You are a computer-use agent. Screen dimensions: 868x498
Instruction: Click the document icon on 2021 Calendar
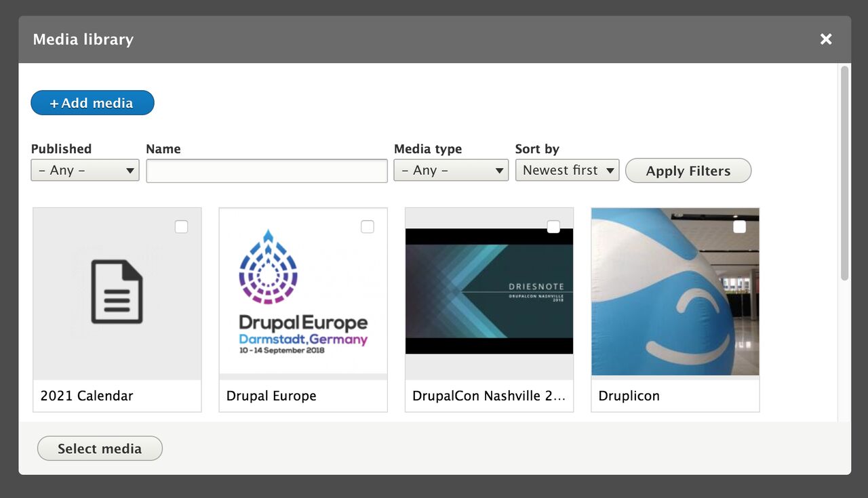(117, 291)
